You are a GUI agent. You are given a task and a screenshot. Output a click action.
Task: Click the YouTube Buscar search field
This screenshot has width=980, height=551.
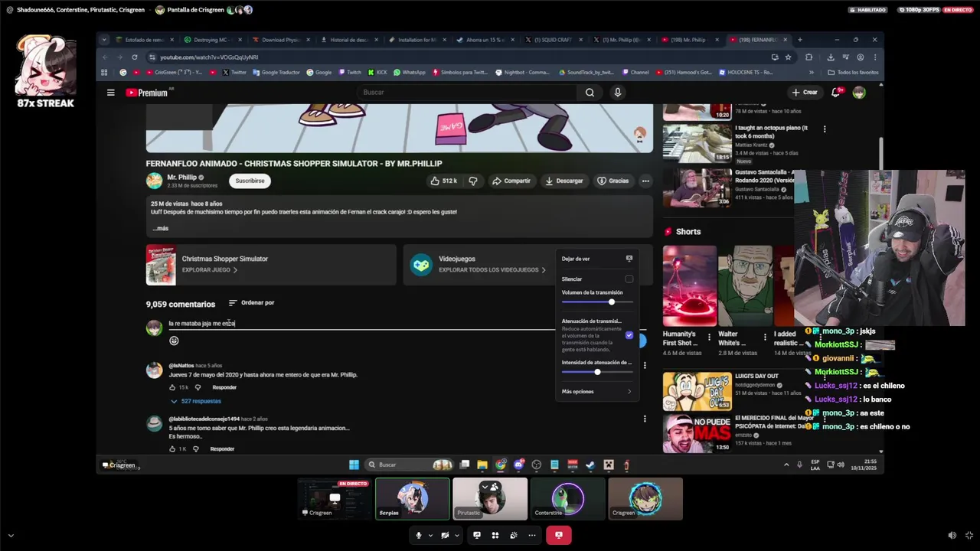click(x=467, y=93)
